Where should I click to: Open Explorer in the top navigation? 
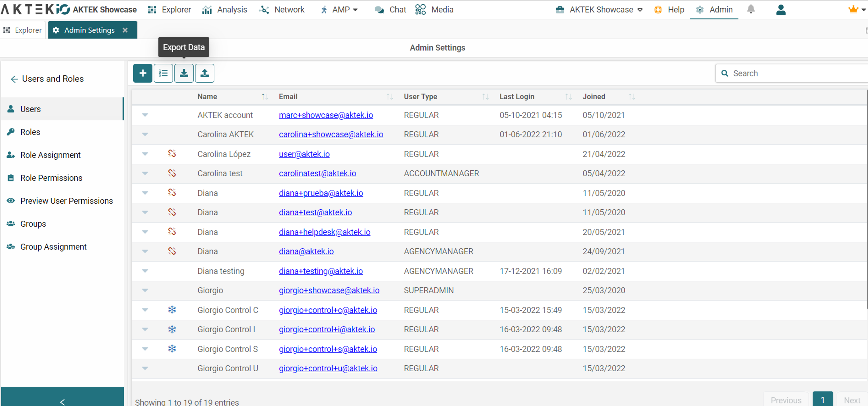pos(169,9)
